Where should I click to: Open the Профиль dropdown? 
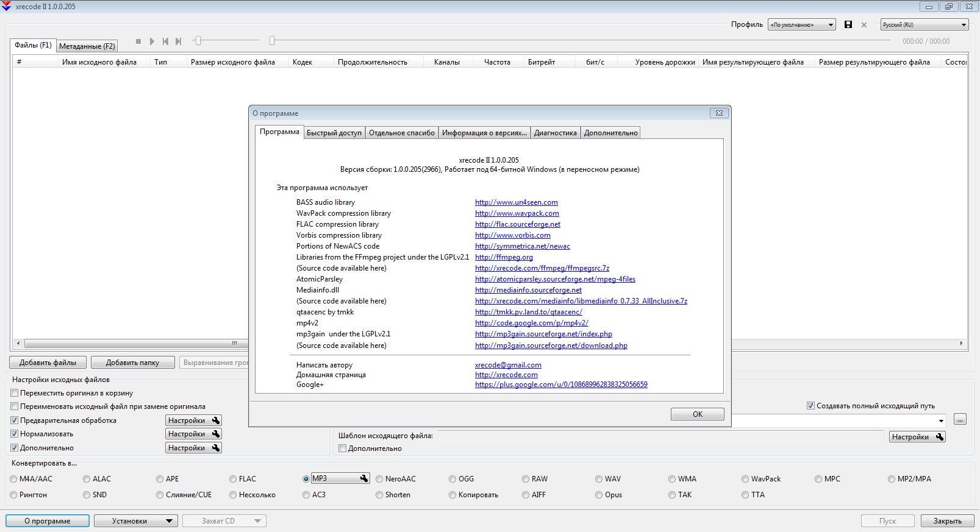pyautogui.click(x=801, y=24)
